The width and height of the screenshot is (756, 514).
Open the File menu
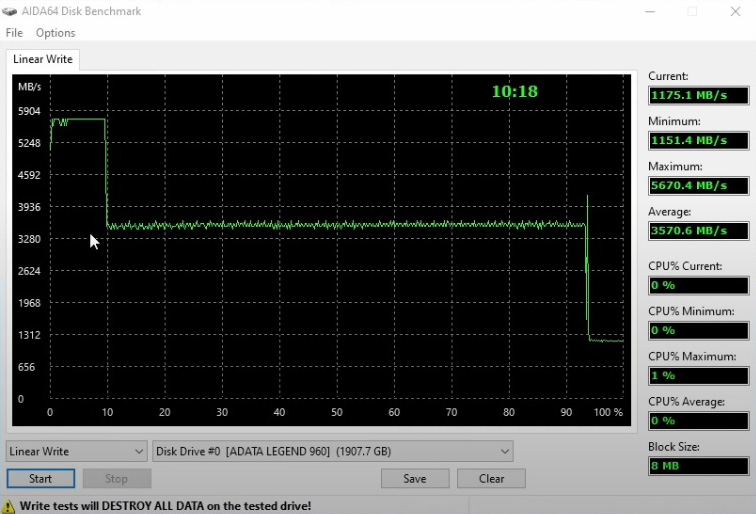[x=14, y=33]
